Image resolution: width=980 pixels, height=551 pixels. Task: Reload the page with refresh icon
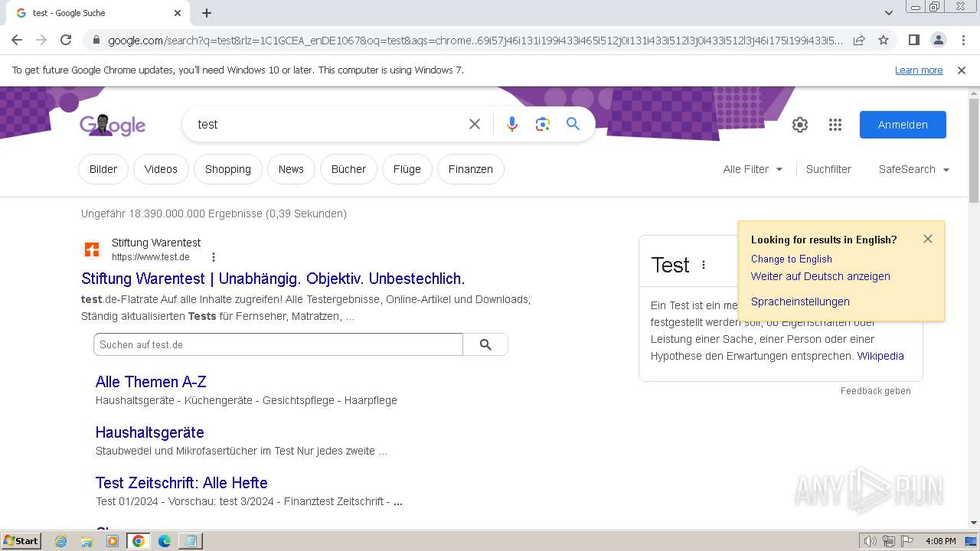pos(66,40)
